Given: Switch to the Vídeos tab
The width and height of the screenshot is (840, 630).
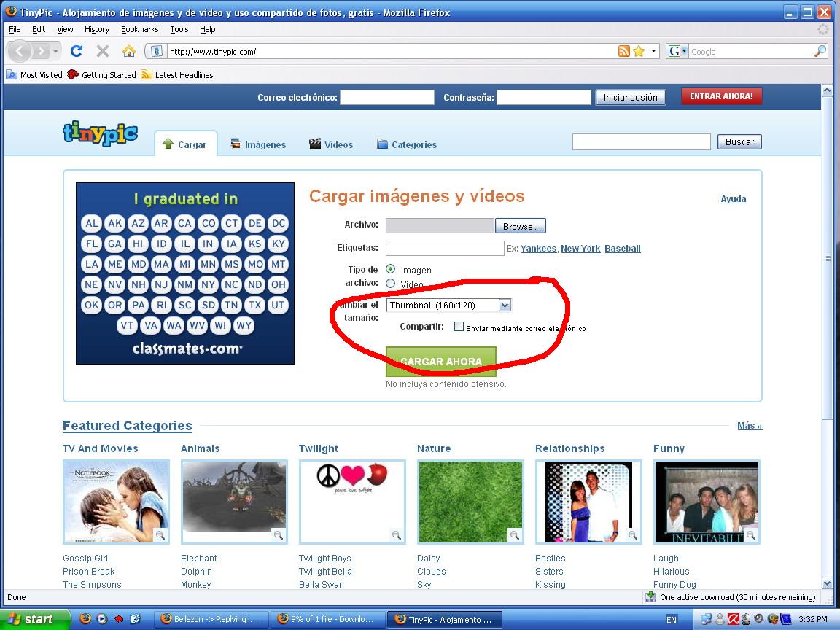Looking at the screenshot, I should pyautogui.click(x=331, y=144).
